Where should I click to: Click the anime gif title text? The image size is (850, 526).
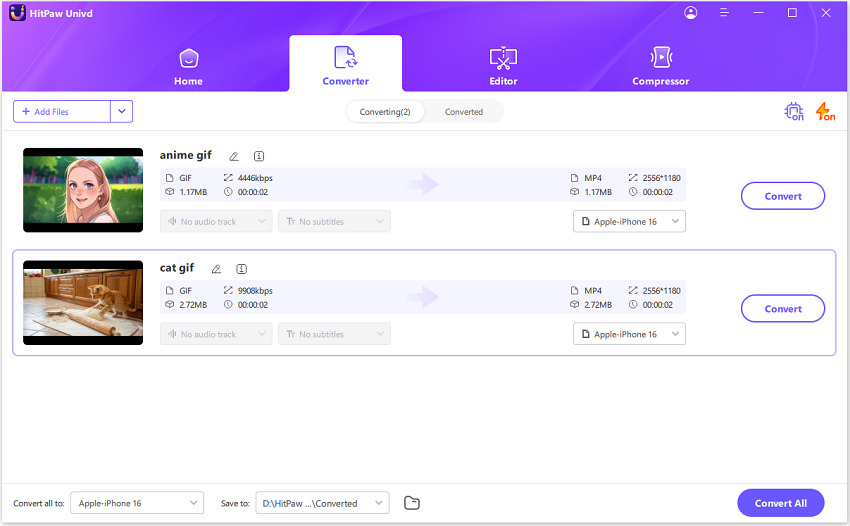pos(185,156)
